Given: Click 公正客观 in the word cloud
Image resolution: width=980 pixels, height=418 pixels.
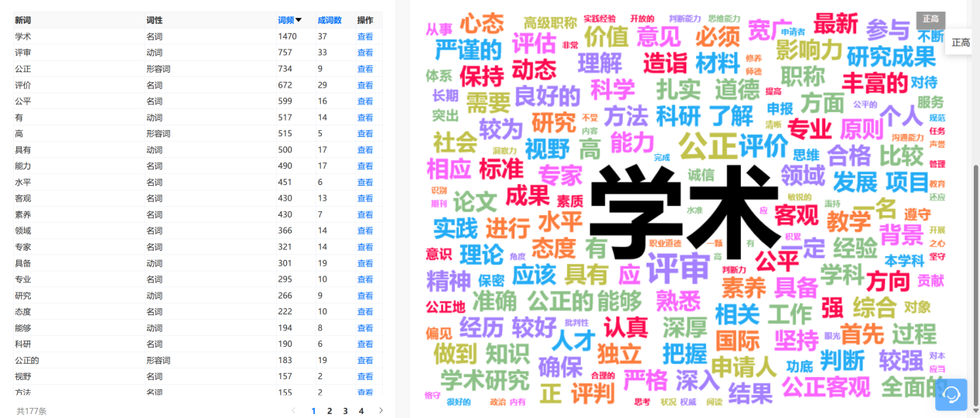Looking at the screenshot, I should click(827, 385).
